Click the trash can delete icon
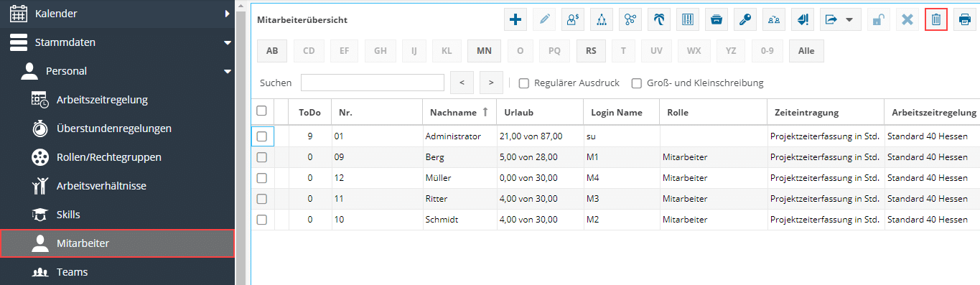The image size is (980, 285). pyautogui.click(x=936, y=20)
